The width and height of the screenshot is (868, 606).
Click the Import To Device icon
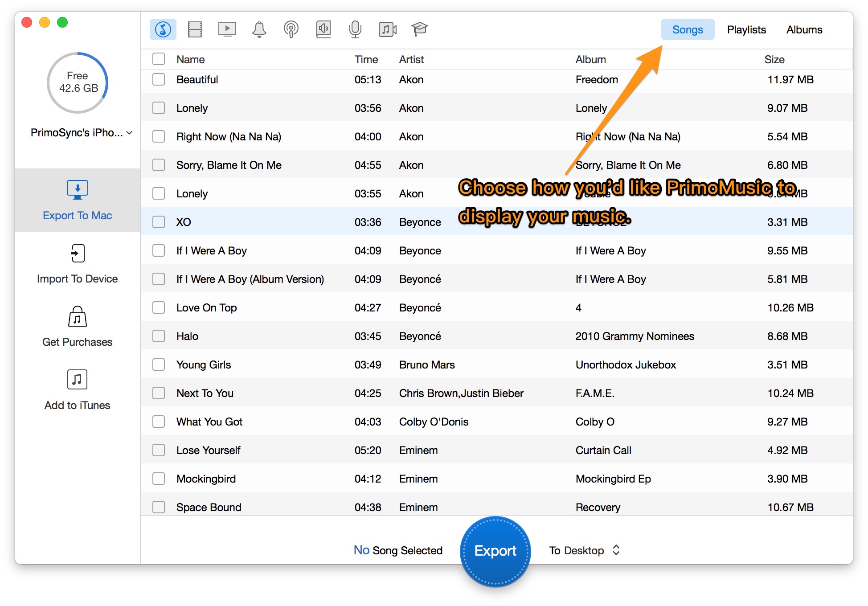78,253
